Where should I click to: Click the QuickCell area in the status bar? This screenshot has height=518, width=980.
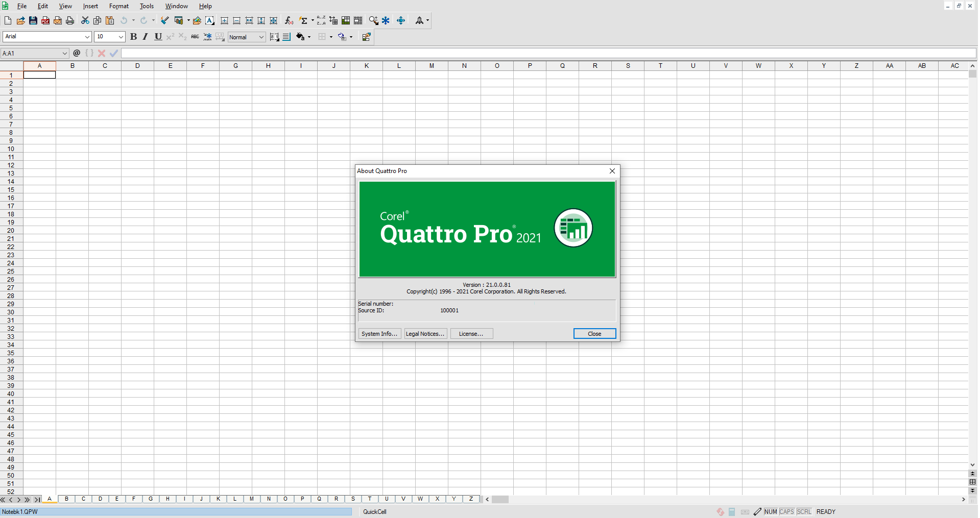pos(375,512)
